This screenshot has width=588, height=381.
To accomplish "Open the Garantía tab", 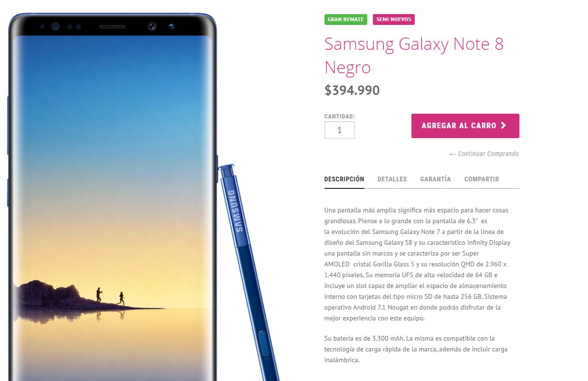I will [435, 179].
